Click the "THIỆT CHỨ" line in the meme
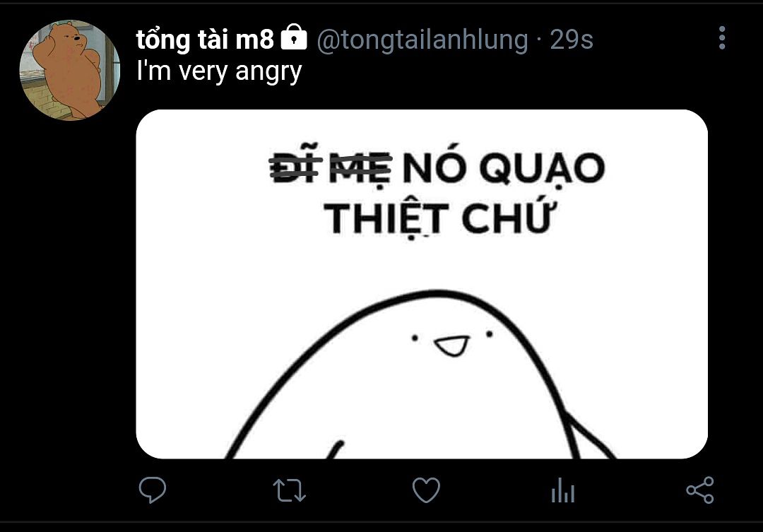Viewport: 763px width, 532px height. pos(439,218)
